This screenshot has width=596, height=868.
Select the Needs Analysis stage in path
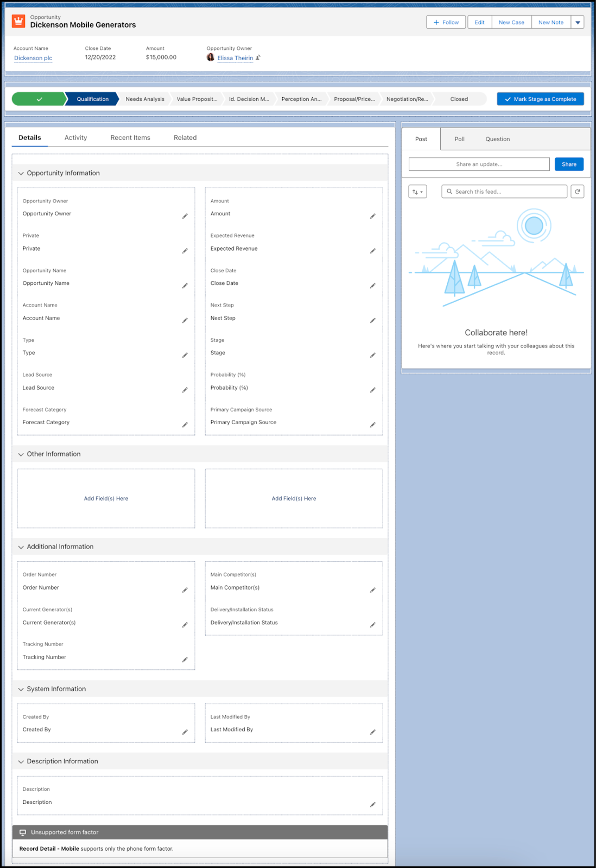145,99
